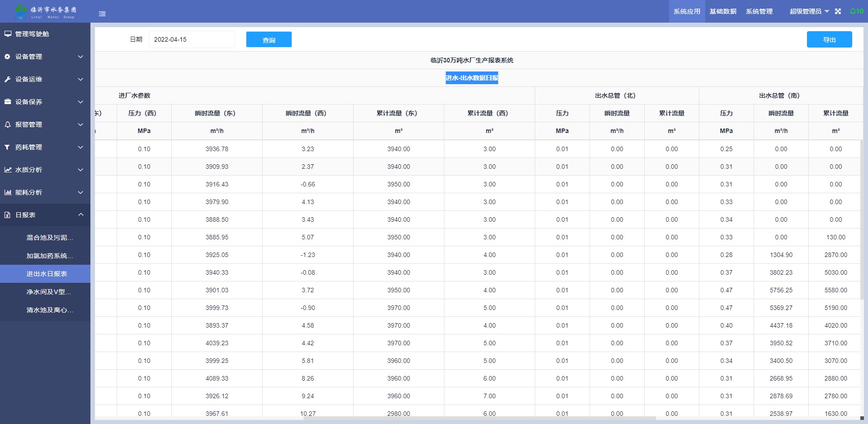The height and width of the screenshot is (424, 868).
Task: Click the cell value -1.23
Action: pyautogui.click(x=307, y=255)
